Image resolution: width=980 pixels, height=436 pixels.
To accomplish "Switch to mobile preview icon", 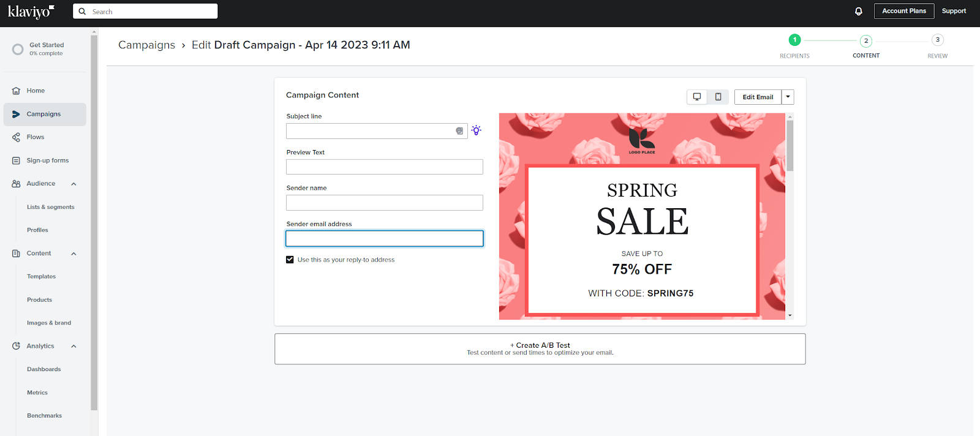I will click(x=718, y=97).
